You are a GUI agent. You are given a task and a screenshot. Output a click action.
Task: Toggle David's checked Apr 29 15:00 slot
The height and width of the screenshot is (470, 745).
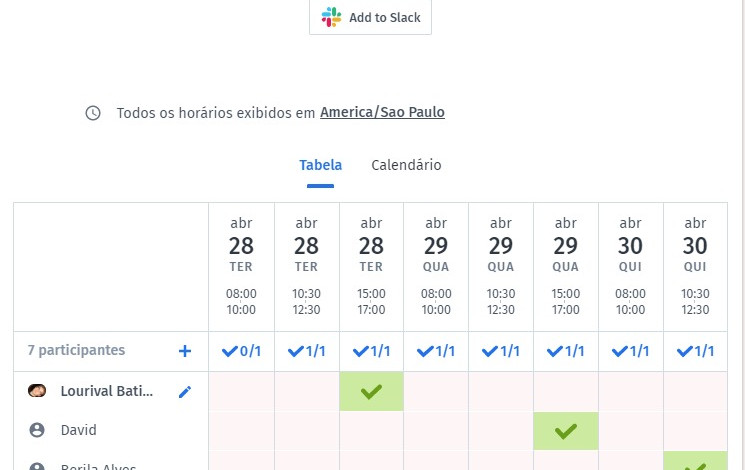(566, 431)
